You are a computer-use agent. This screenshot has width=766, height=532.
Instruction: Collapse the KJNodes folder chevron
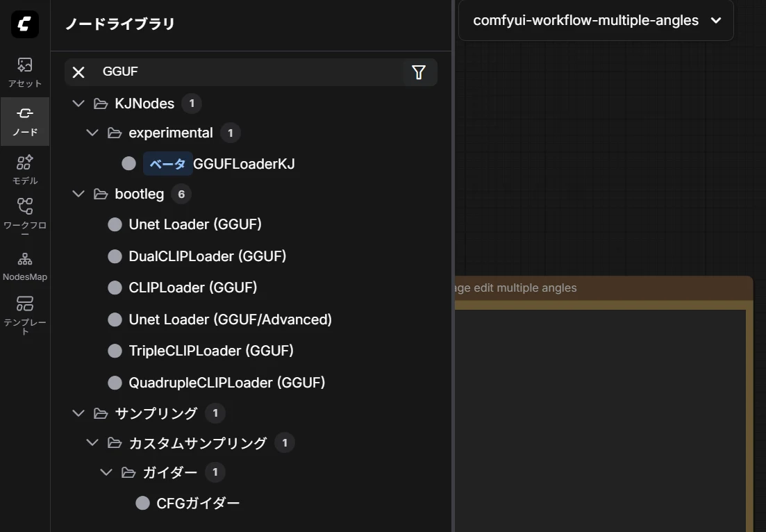pos(78,103)
